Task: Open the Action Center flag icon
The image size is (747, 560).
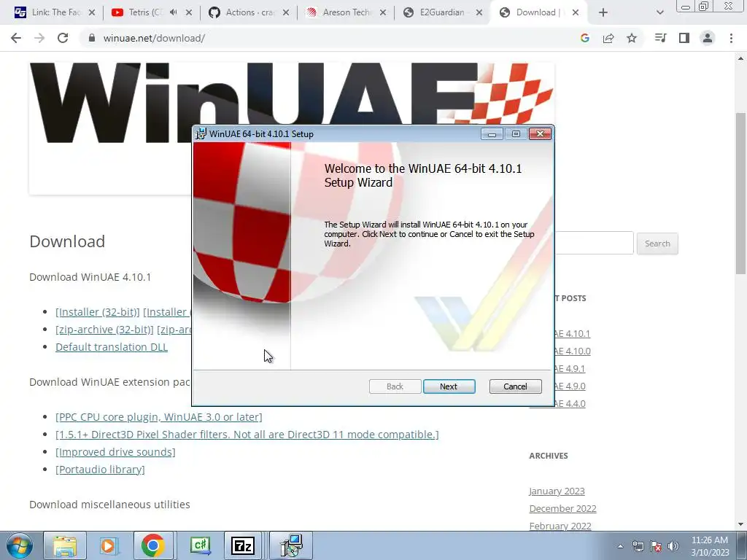Action: (x=656, y=546)
